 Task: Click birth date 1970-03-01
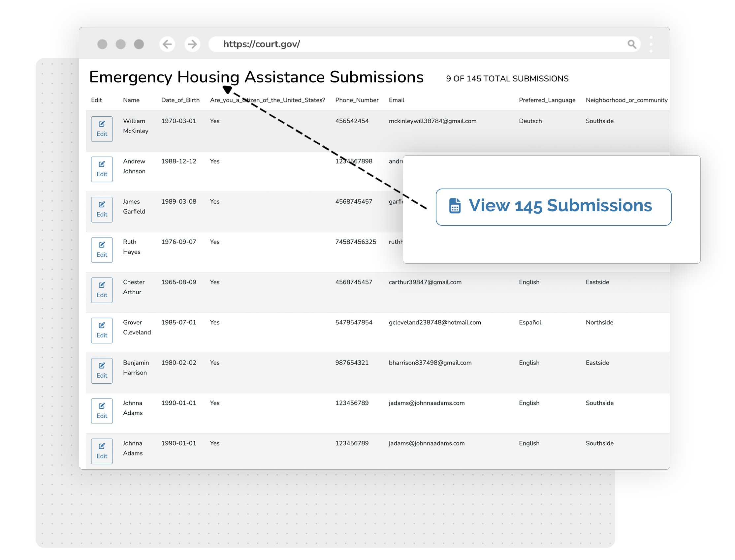coord(179,121)
